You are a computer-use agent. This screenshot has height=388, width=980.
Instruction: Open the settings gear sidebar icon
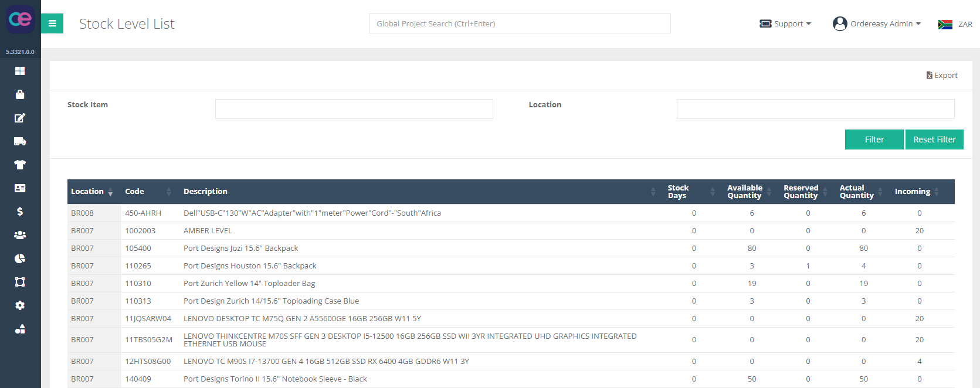tap(20, 305)
